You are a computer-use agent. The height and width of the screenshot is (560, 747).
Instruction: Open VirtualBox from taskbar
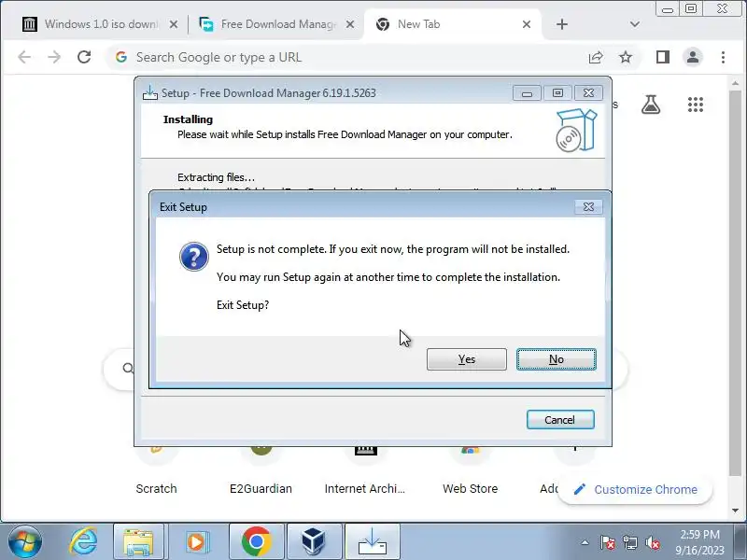point(315,542)
